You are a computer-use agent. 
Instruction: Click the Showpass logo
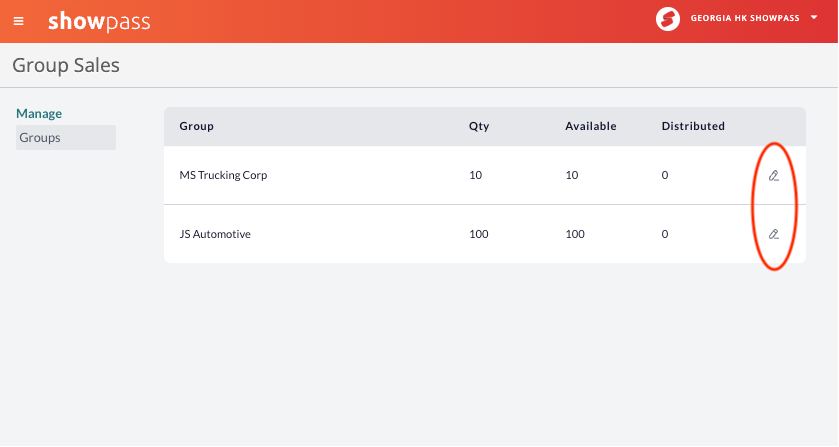(x=99, y=21)
